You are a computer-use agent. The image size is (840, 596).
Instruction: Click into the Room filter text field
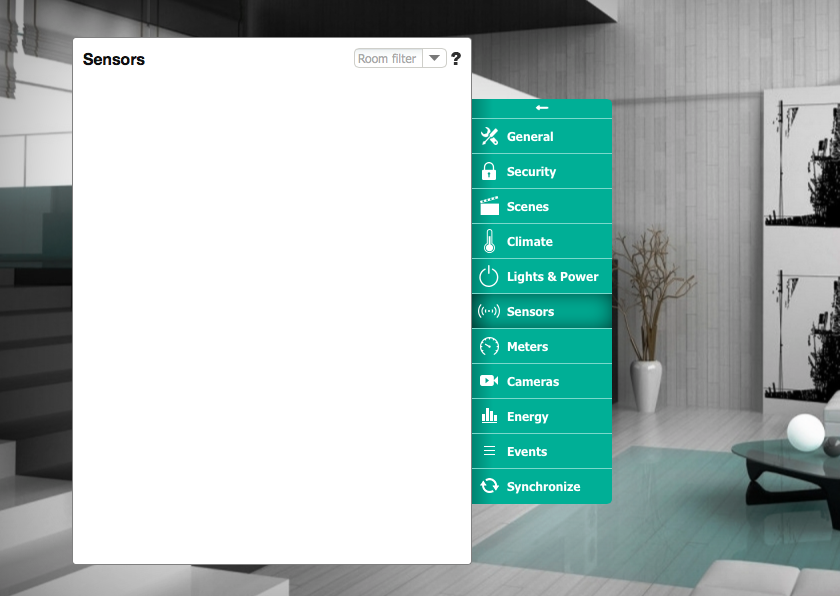click(389, 59)
